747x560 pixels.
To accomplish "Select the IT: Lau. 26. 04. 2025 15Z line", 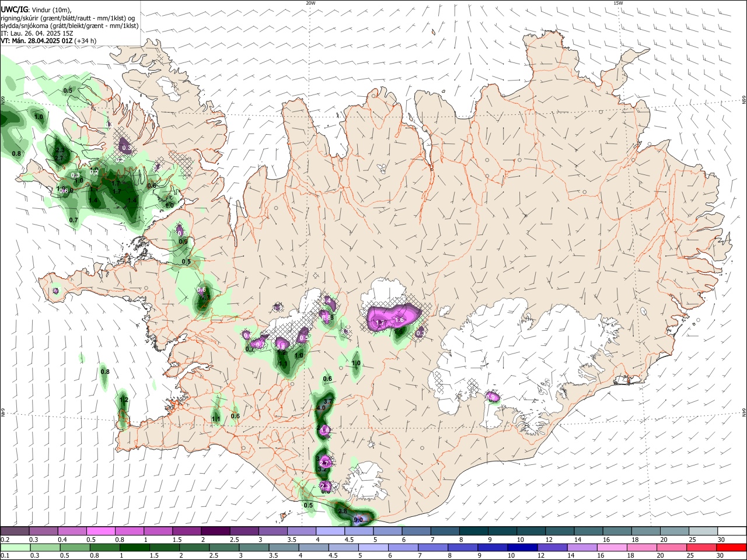I will 37,33.
